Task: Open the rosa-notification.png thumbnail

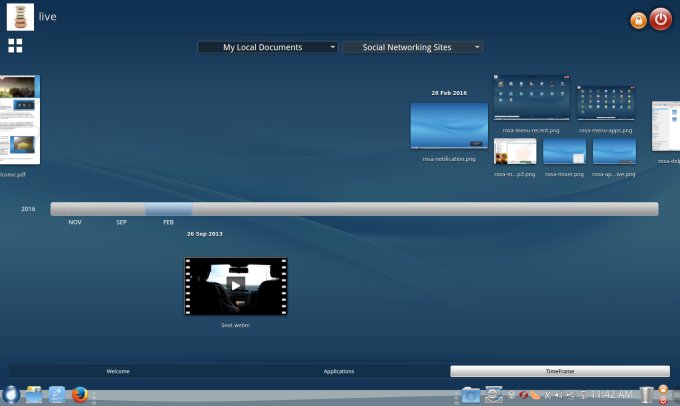Action: [x=449, y=126]
